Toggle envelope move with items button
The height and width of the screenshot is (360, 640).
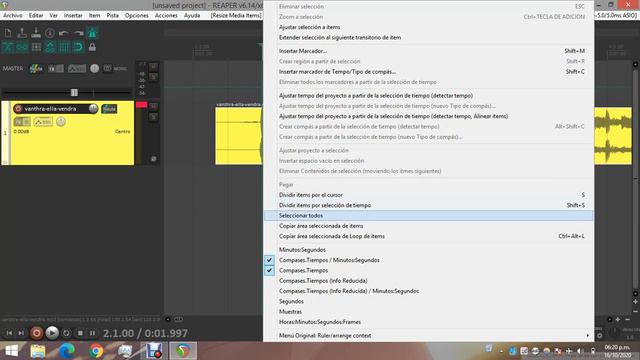point(50,47)
